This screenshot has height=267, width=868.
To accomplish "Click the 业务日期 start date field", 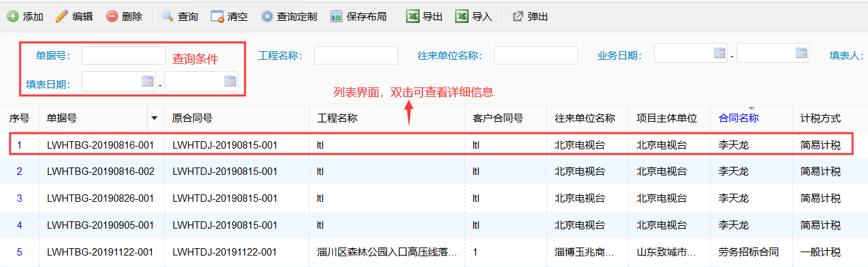I will pos(691,52).
